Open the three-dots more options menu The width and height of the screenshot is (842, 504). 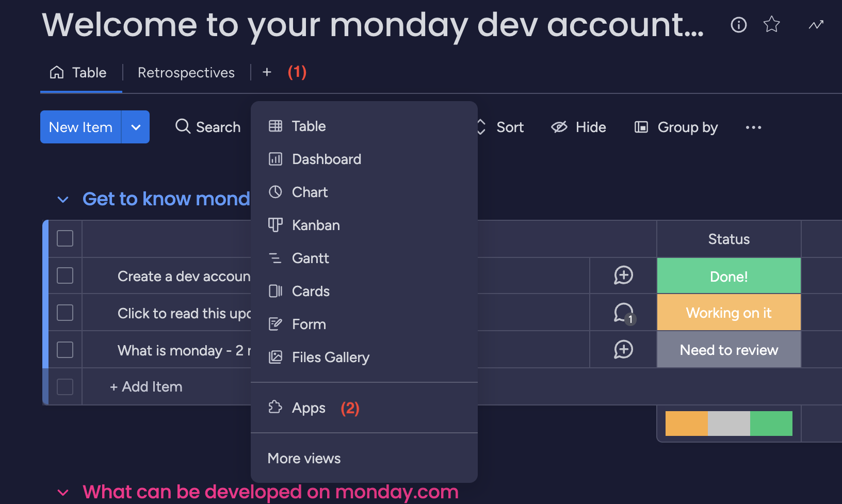pos(753,127)
